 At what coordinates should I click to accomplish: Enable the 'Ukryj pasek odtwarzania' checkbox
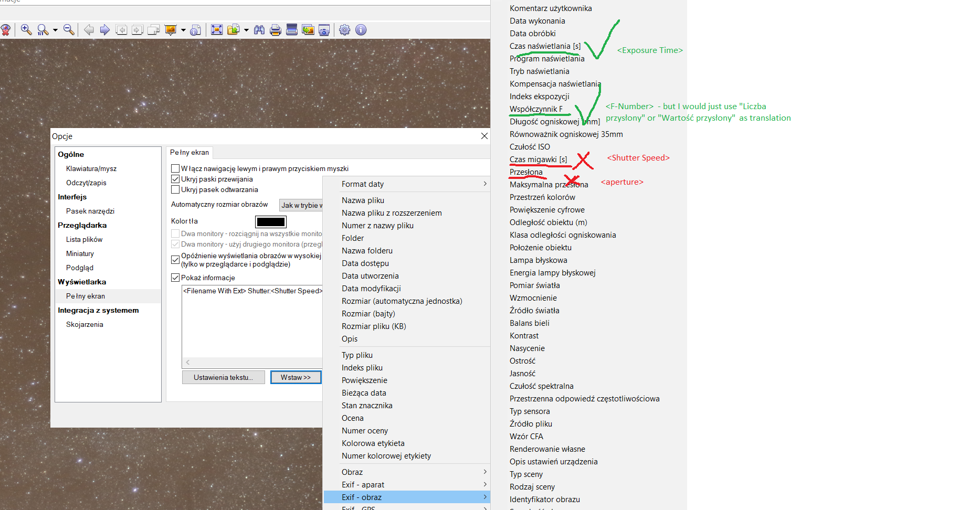175,189
